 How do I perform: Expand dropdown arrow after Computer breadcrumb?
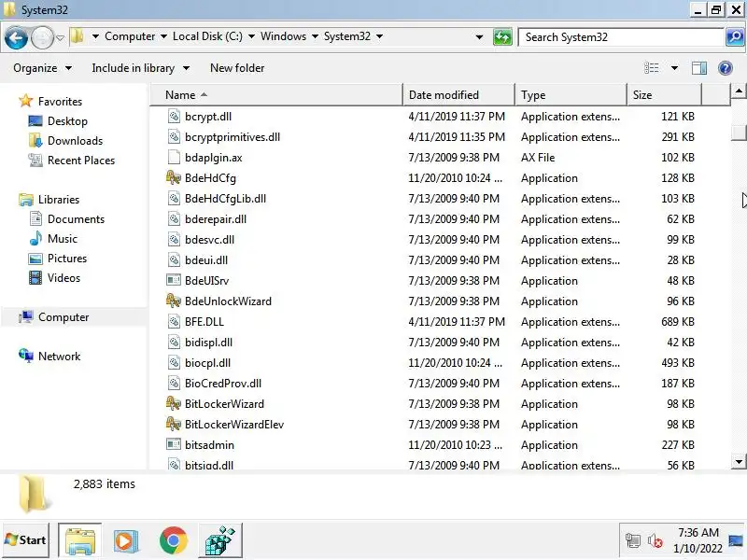pyautogui.click(x=163, y=36)
